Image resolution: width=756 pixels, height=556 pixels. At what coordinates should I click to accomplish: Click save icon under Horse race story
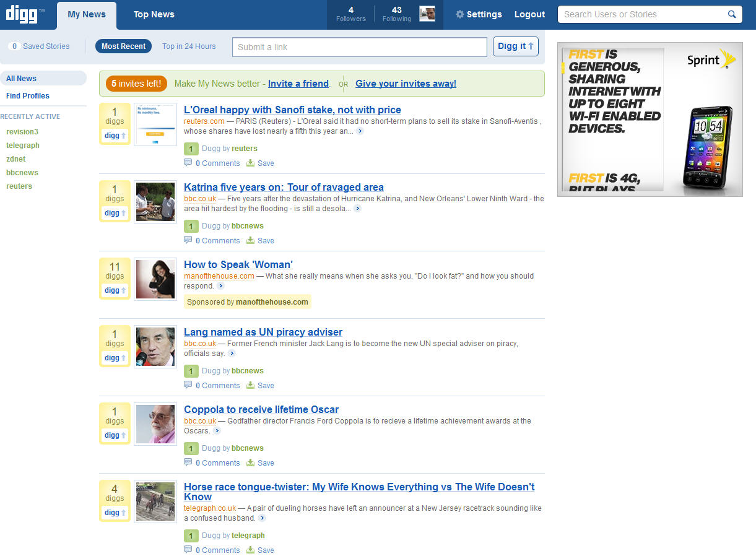click(251, 550)
